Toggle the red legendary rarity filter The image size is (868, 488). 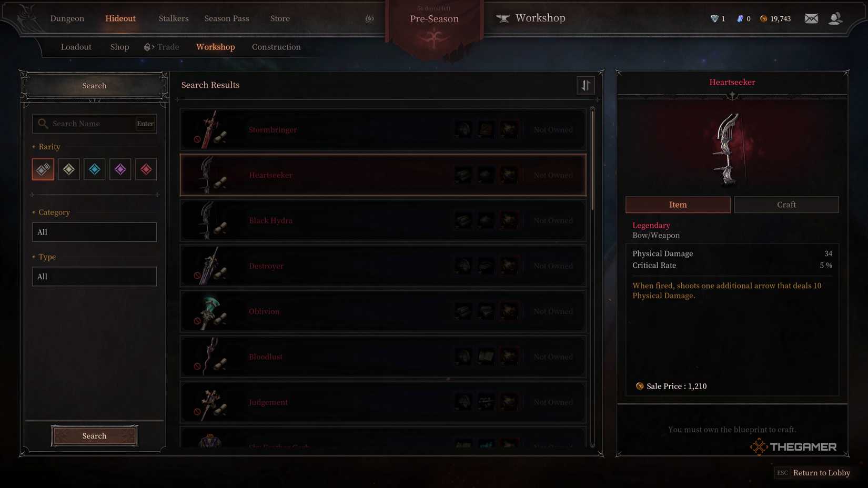tap(146, 169)
